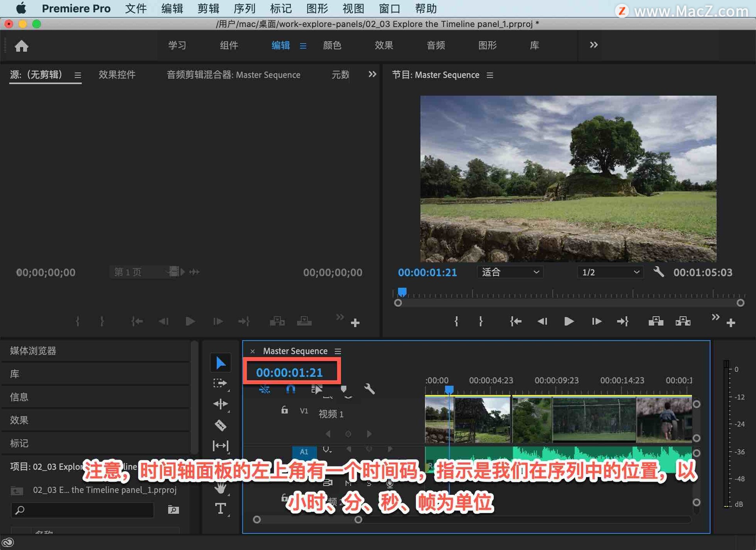756x550 pixels.
Task: Select the Type tool
Action: tap(220, 508)
